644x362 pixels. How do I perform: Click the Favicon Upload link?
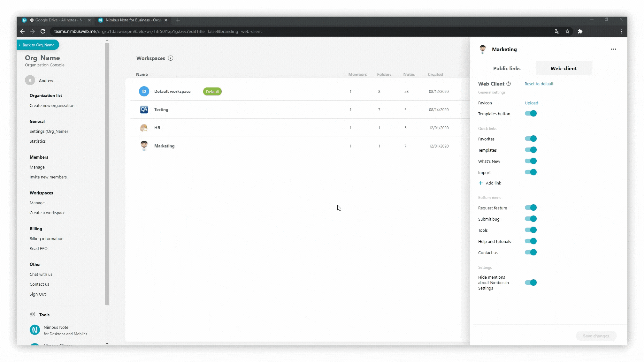click(531, 103)
